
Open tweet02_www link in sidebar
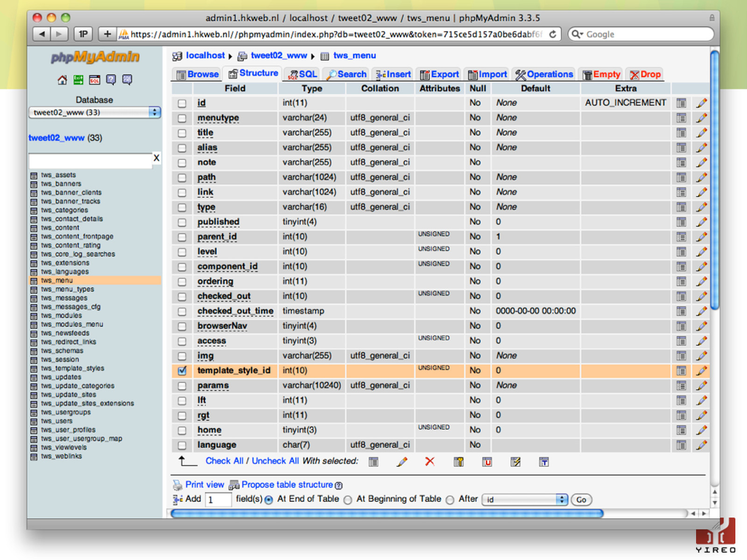(x=56, y=138)
